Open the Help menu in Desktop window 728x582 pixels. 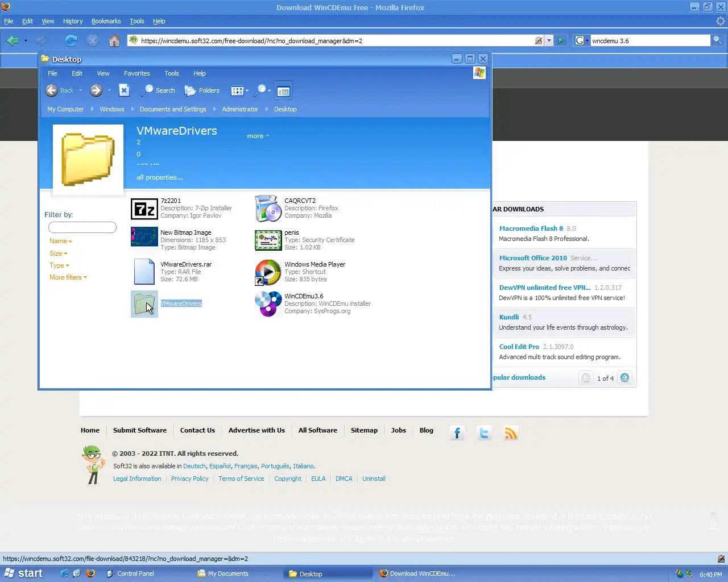[200, 73]
